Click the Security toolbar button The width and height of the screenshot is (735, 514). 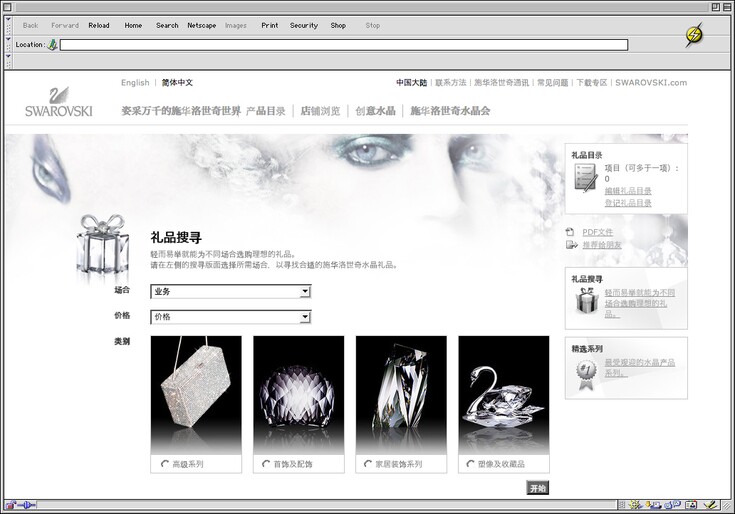(304, 25)
